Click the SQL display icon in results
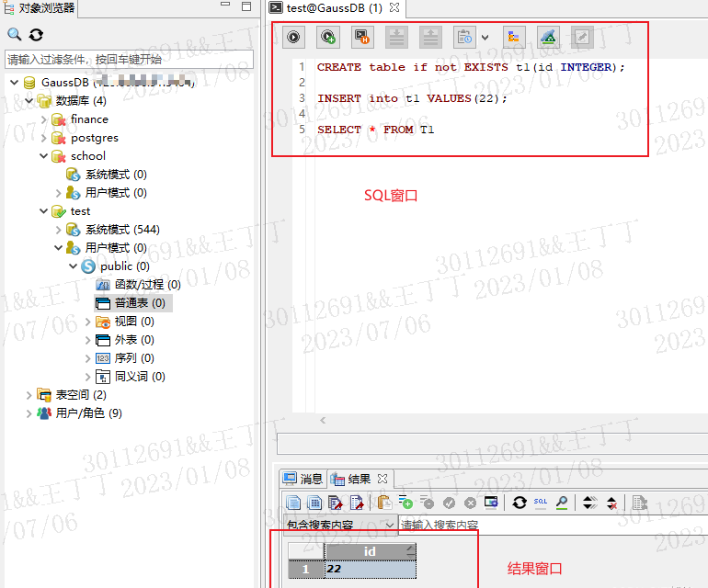Viewport: 708px width, 588px height. (x=541, y=503)
